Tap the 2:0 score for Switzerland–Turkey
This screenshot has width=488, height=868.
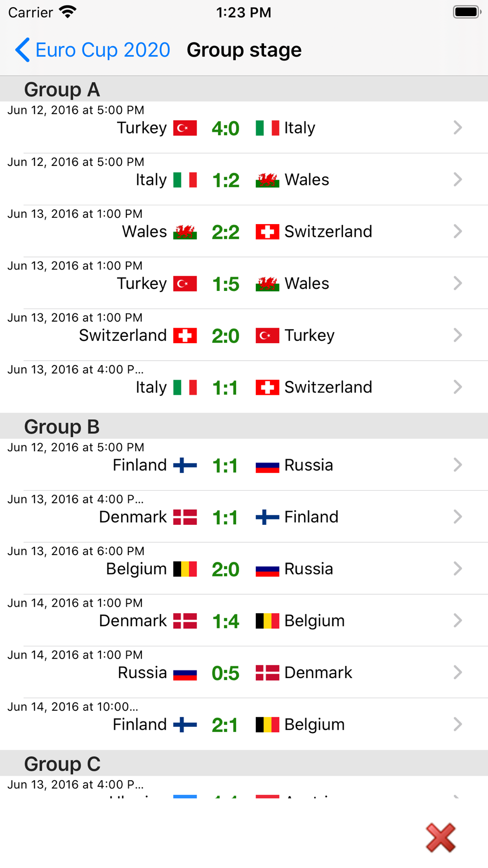[225, 336]
